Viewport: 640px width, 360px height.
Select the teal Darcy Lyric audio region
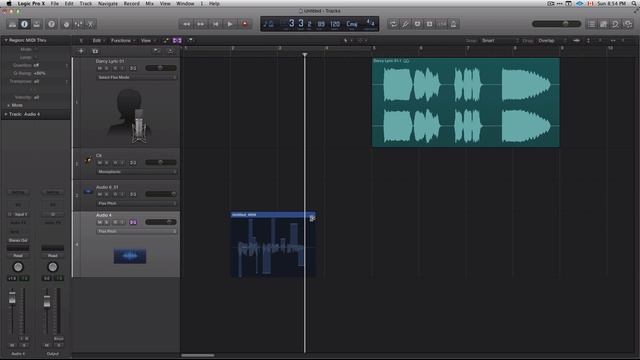(x=466, y=102)
